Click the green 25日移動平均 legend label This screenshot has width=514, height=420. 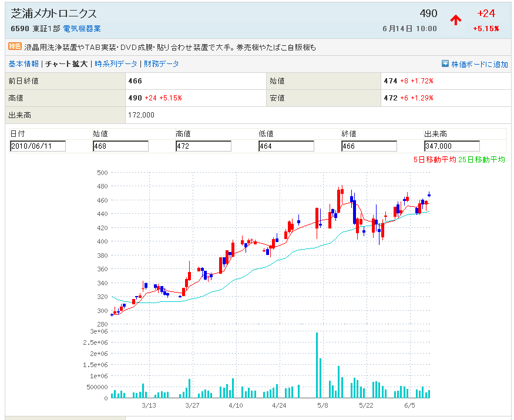[482, 160]
